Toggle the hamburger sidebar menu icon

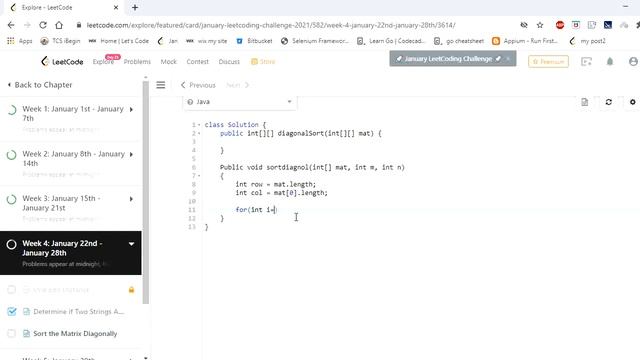pos(161,85)
